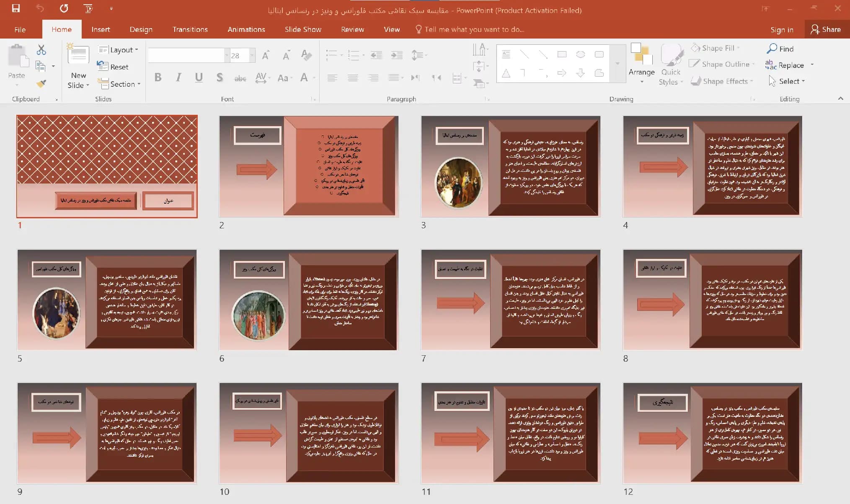The width and height of the screenshot is (850, 504).
Task: Open the Select dropdown in Editing group
Action: tap(787, 81)
